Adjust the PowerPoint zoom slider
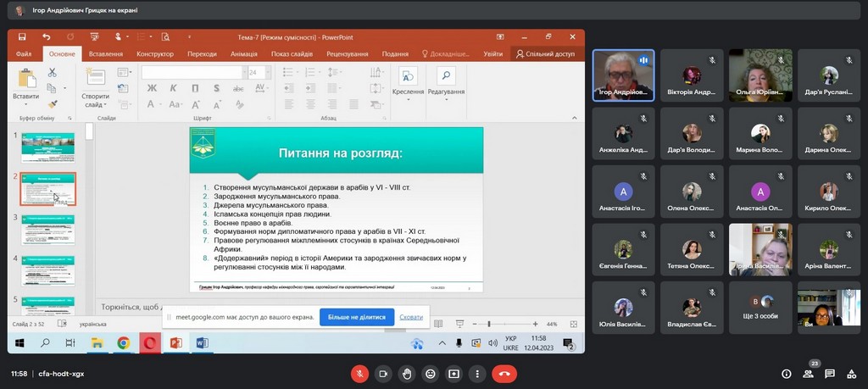868x389 pixels. click(x=489, y=324)
